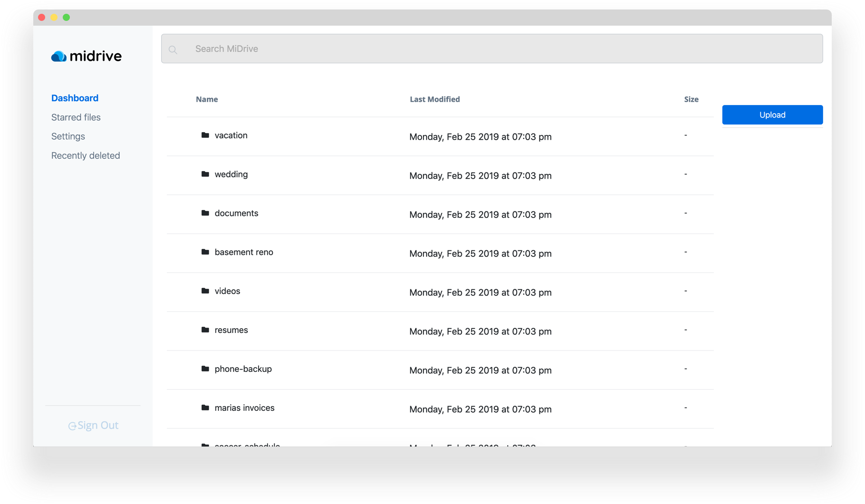Screen dimensions: 865x504
Task: Open the basement reno folder name
Action: 244,252
